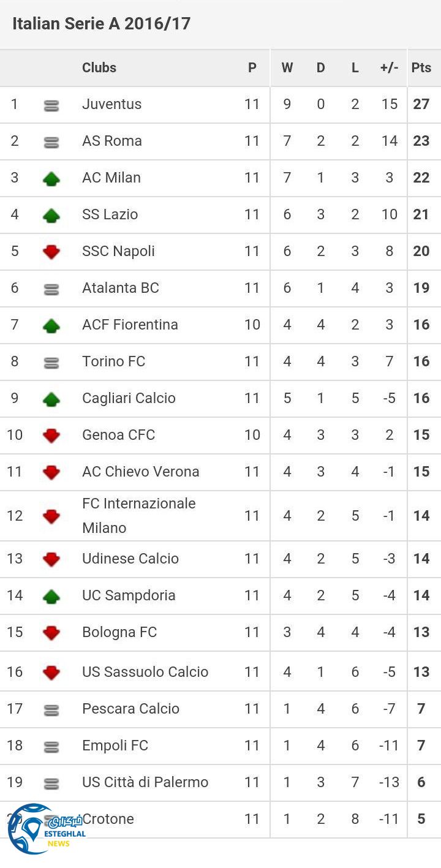Click the Clubs column header
Viewport: 441px width, 868px height.
click(99, 67)
